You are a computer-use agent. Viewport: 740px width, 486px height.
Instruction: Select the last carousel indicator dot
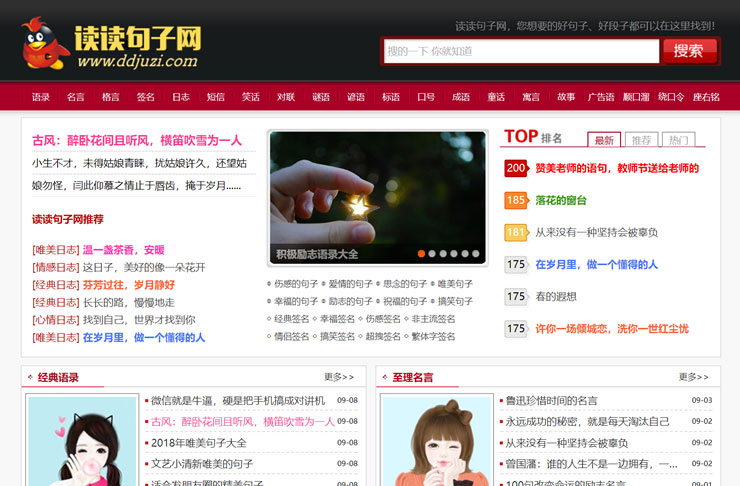coord(476,254)
